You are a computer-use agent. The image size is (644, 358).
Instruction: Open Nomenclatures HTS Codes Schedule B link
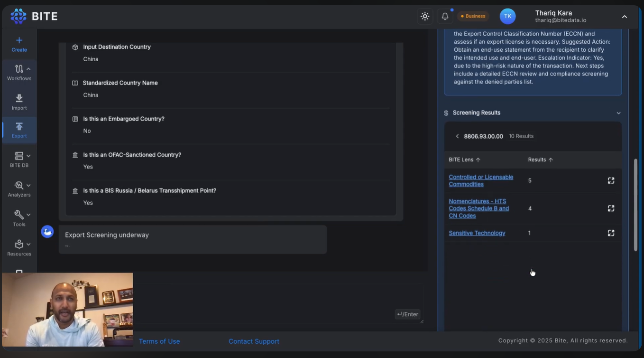coord(479,208)
